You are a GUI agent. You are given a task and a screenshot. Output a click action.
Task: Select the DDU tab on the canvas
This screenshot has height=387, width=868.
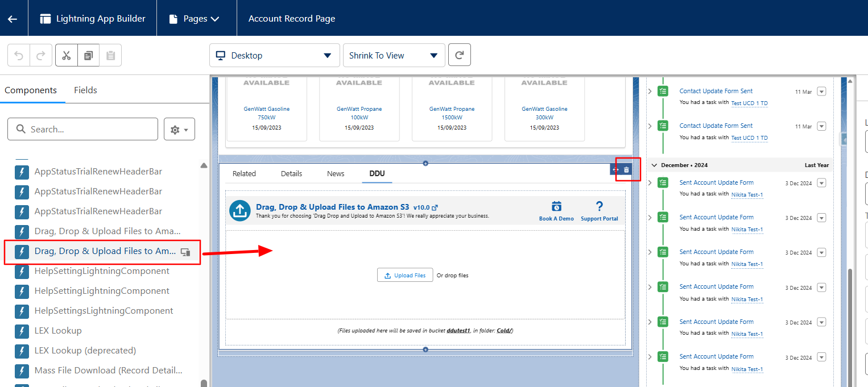click(377, 174)
